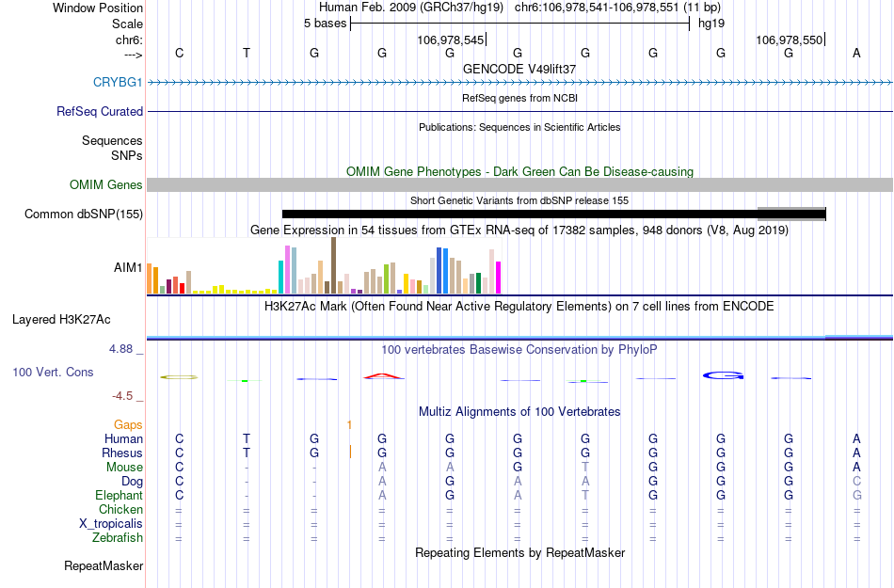Click the cyan GTEx expression bar
Image resolution: width=894 pixels, height=588 pixels.
pos(281,277)
